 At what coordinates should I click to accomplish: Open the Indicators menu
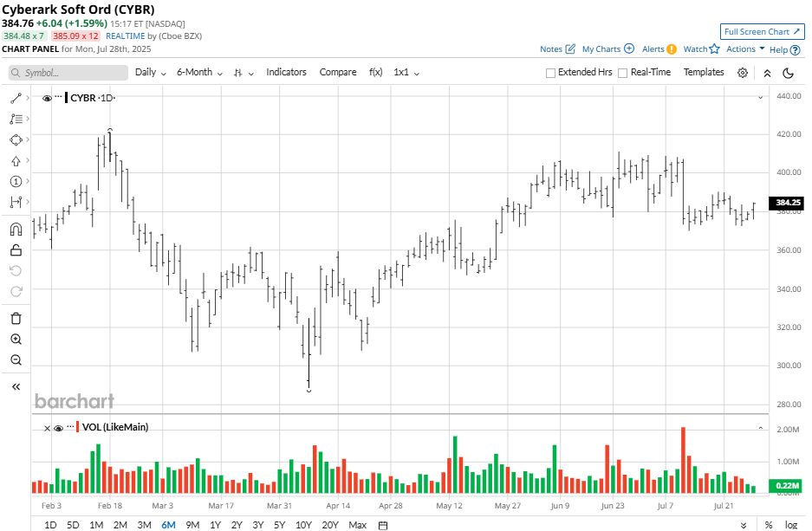[286, 73]
